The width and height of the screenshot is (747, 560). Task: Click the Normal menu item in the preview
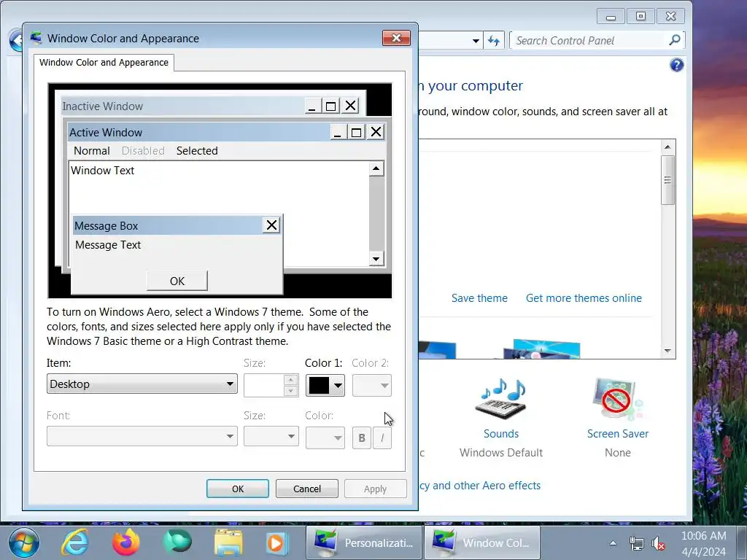[x=91, y=150]
